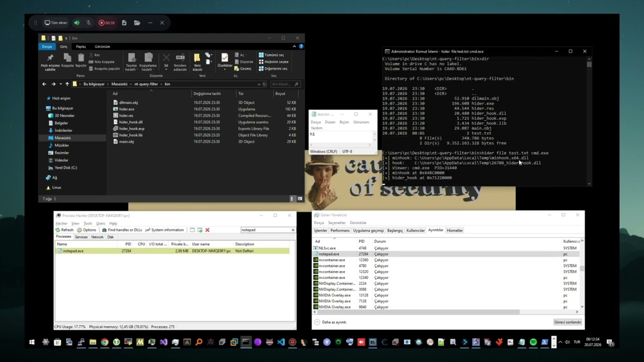
Task: Open Kopyalama hedefi dropdown in ribbon
Action: click(x=148, y=62)
